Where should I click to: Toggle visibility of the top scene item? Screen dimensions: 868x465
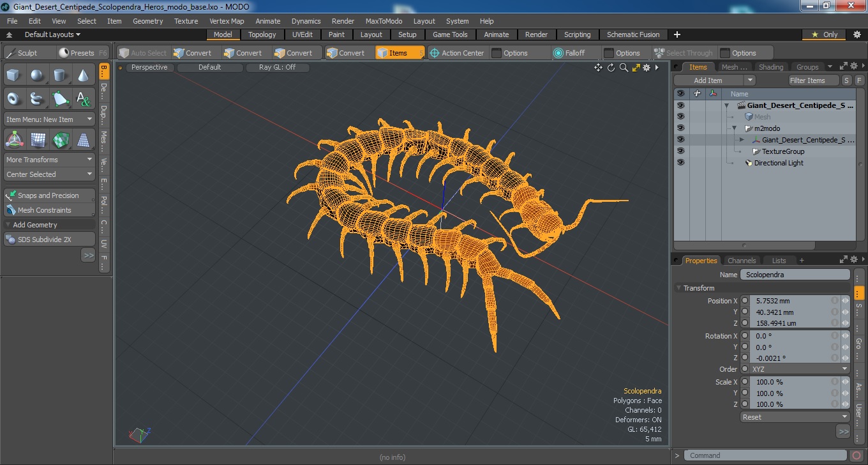pyautogui.click(x=680, y=105)
